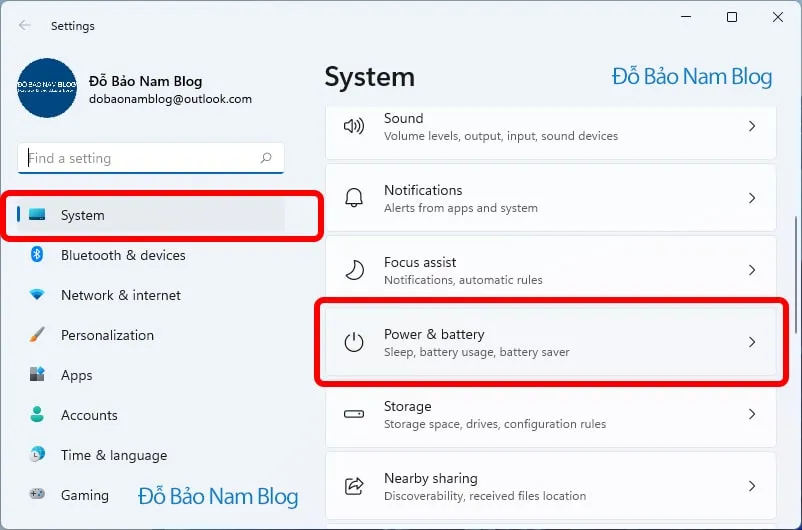
Task: Click the back arrow in Settings header
Action: coord(24,26)
